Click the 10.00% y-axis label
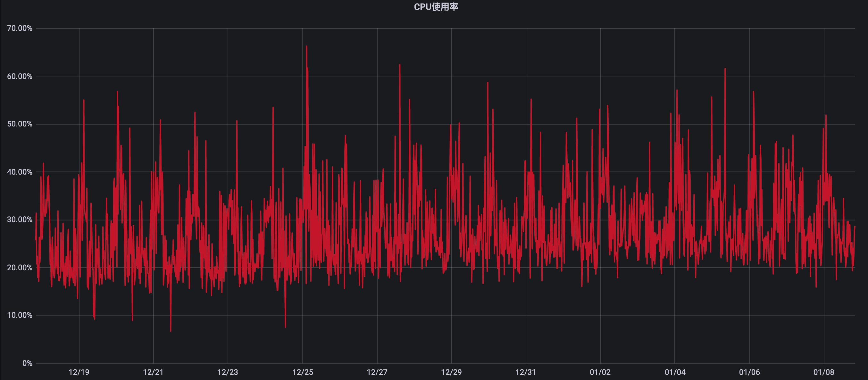The height and width of the screenshot is (380, 868). [x=20, y=315]
